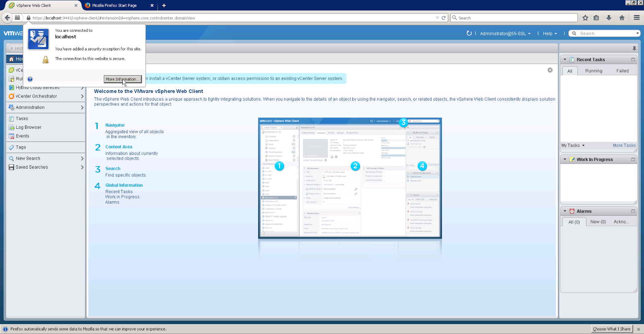
Task: Click the Saved Searches icon
Action: tap(12, 167)
